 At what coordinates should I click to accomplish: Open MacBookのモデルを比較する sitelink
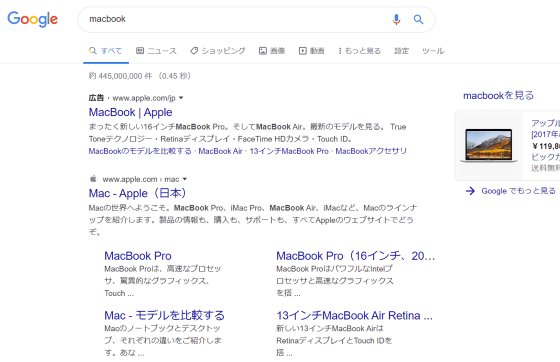pyautogui.click(x=140, y=151)
